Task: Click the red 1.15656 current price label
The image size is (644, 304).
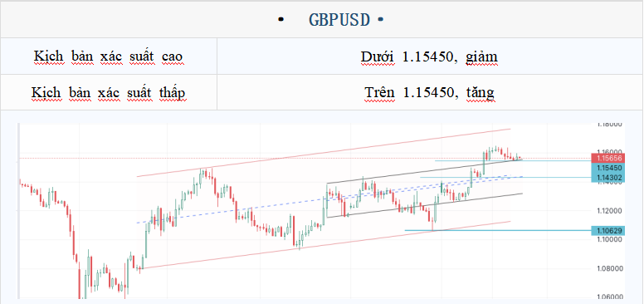Action: point(607,158)
